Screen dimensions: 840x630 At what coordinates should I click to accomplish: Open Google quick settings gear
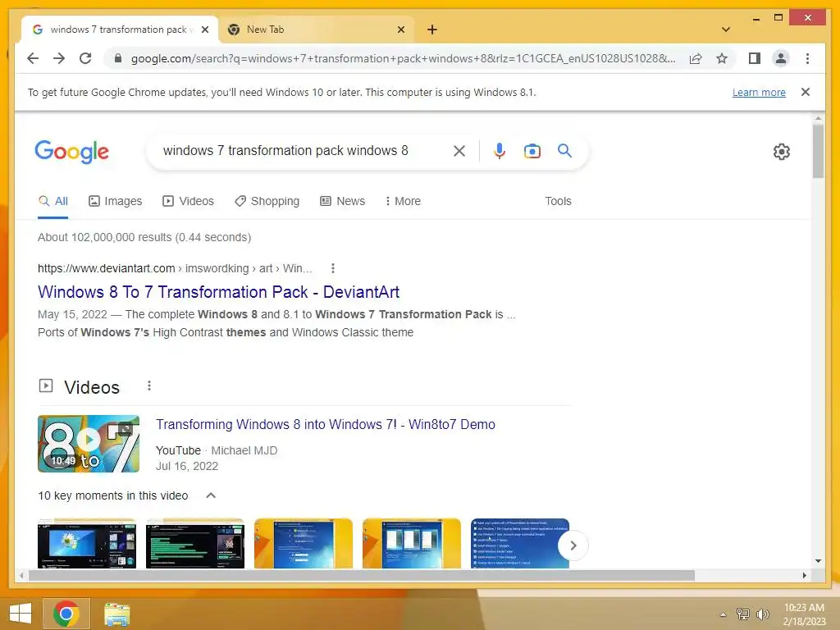click(782, 152)
